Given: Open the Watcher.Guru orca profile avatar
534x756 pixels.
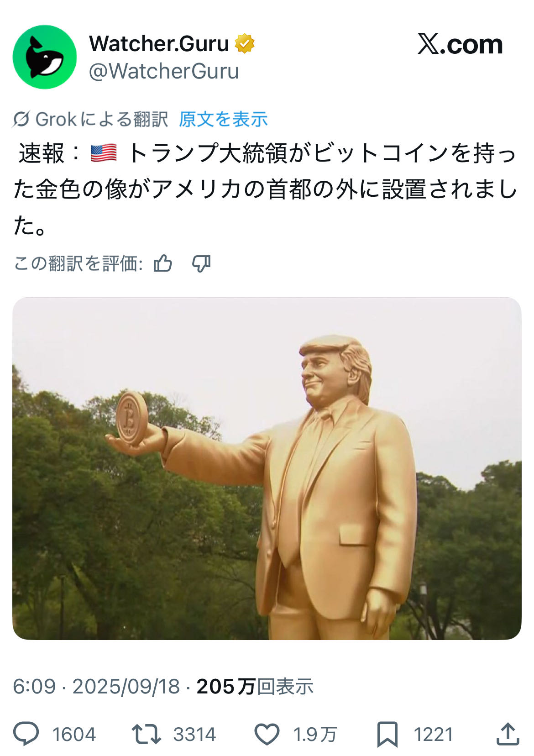Looking at the screenshot, I should tap(45, 57).
